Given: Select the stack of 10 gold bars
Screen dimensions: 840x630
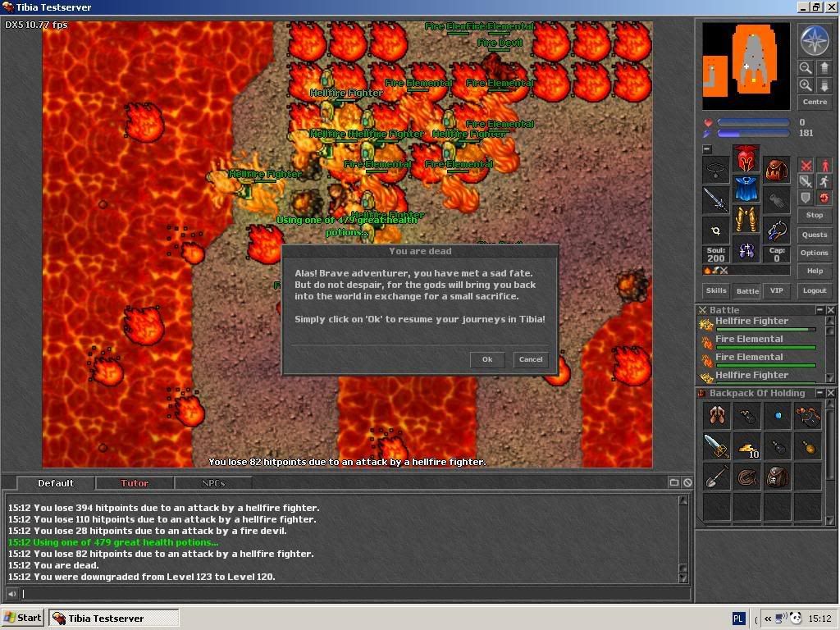Looking at the screenshot, I should click(x=747, y=445).
